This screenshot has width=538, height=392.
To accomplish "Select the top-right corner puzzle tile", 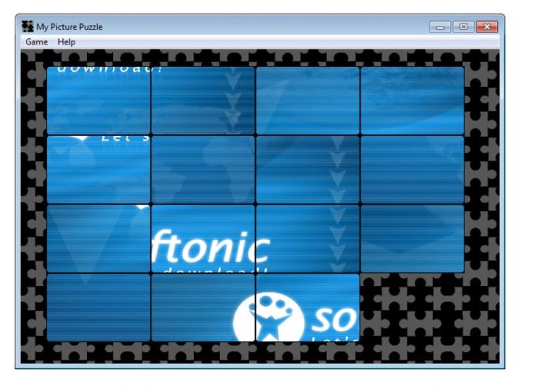I will (x=412, y=101).
